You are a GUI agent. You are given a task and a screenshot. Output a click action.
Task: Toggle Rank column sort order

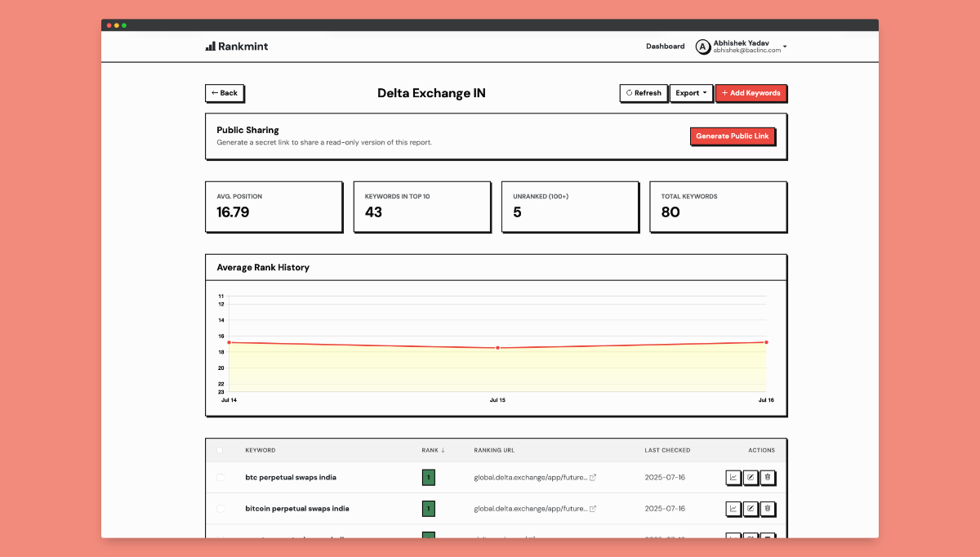pyautogui.click(x=430, y=450)
